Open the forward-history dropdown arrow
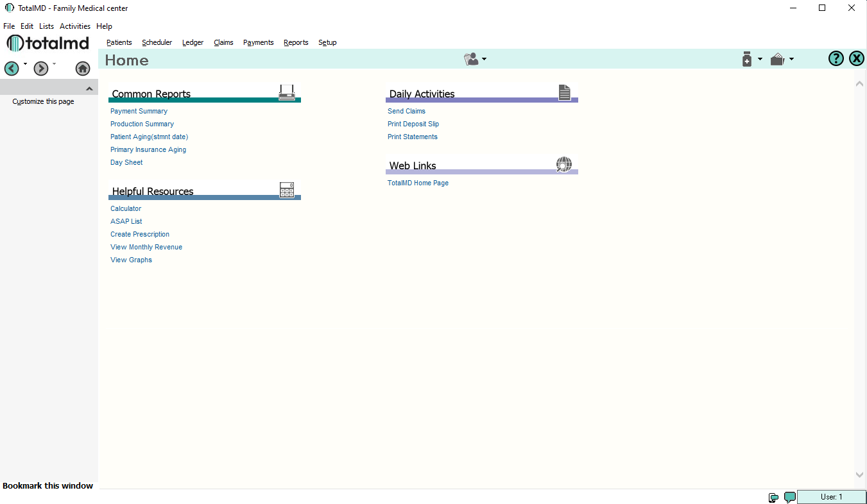Viewport: 867px width, 504px height. (x=55, y=63)
